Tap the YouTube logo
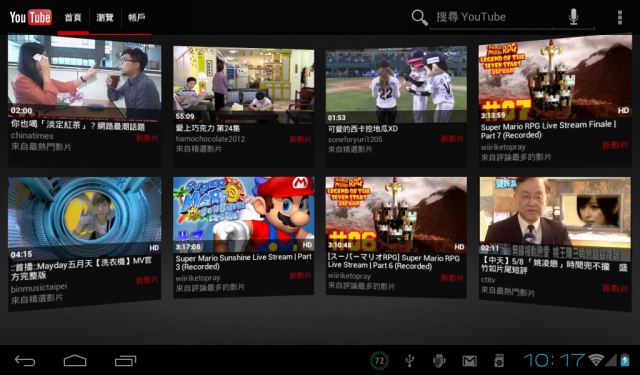Viewport: 640px width, 375px height. coord(31,17)
